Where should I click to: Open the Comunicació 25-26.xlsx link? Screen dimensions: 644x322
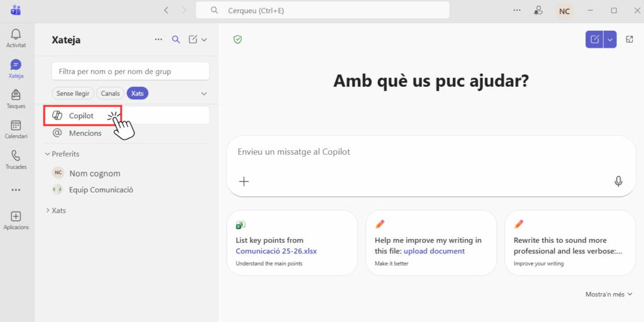(x=276, y=251)
